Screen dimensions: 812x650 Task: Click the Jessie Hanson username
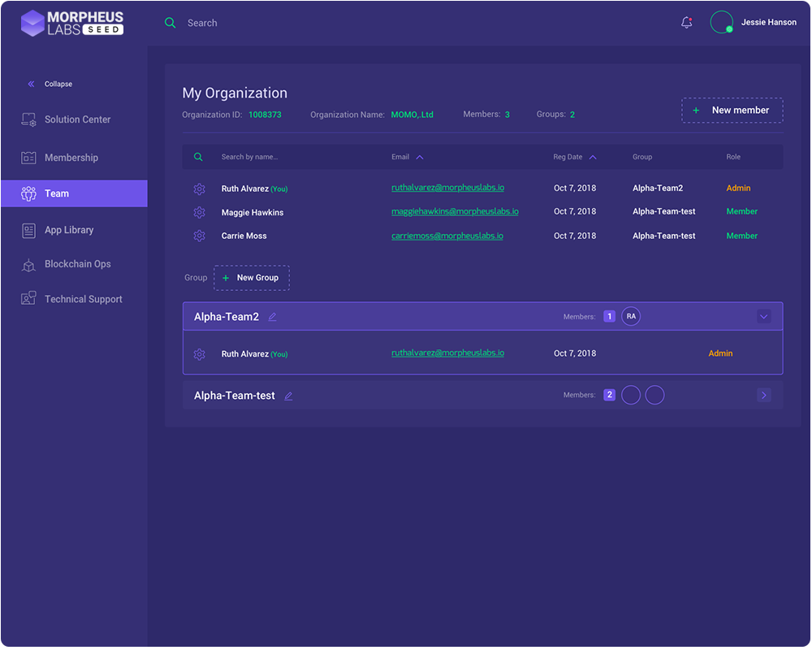(768, 22)
